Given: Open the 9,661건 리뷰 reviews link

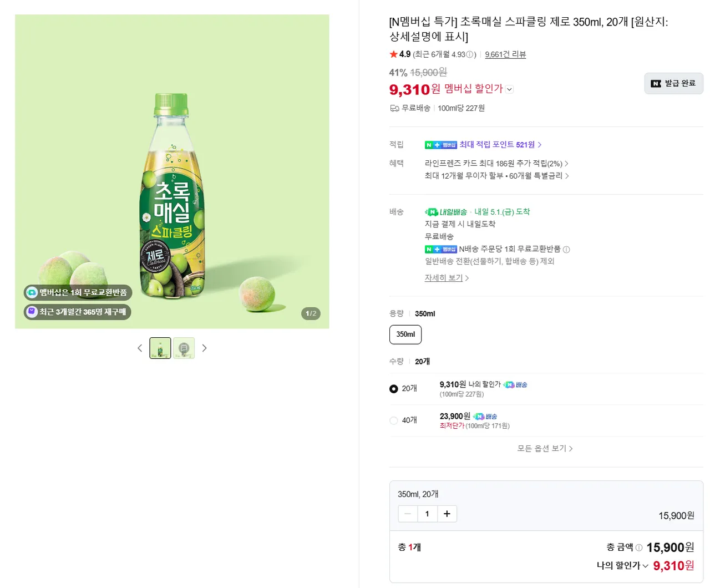Looking at the screenshot, I should [505, 54].
